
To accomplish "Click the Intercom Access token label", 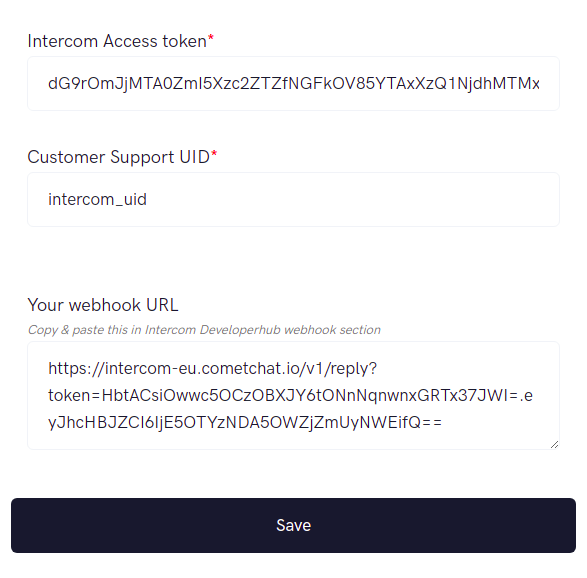I will coord(117,41).
